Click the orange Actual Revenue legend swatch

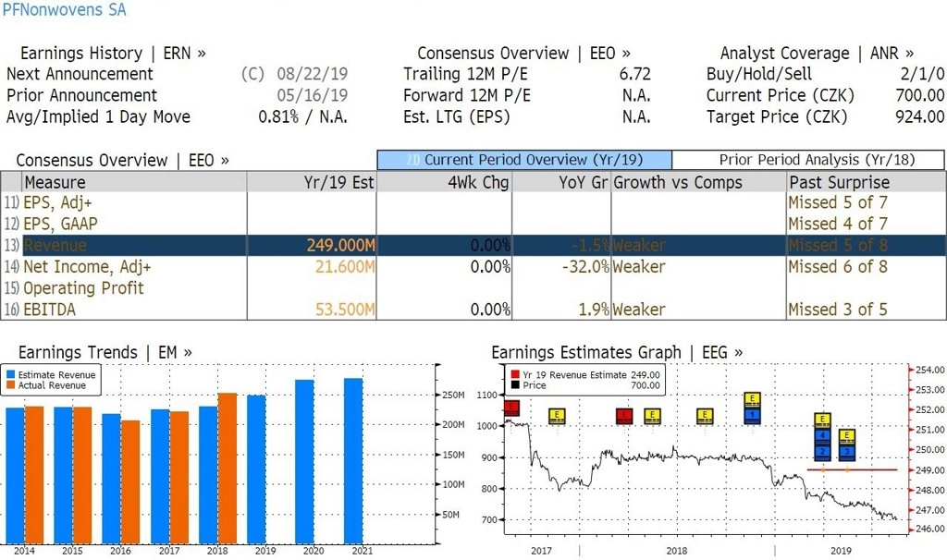click(10, 385)
